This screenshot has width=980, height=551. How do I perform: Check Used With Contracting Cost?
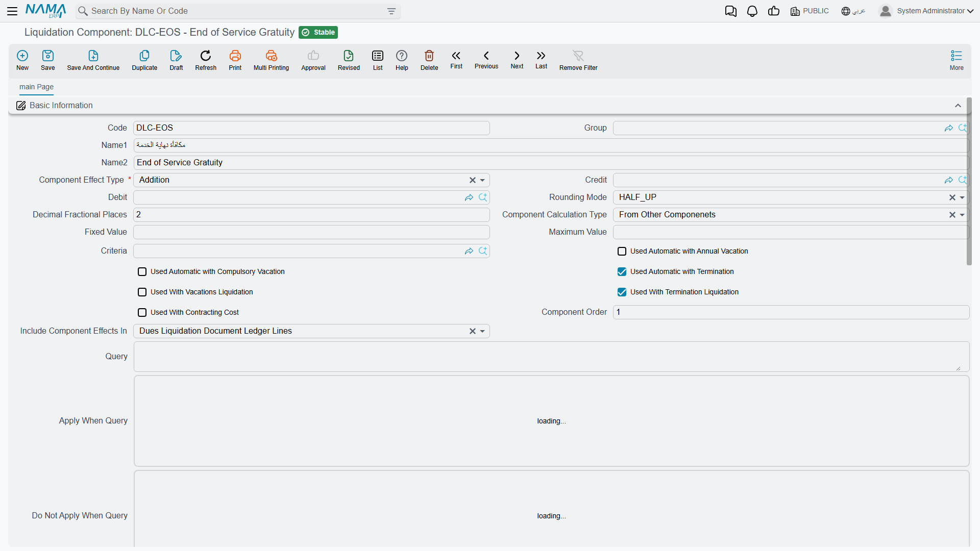(142, 313)
